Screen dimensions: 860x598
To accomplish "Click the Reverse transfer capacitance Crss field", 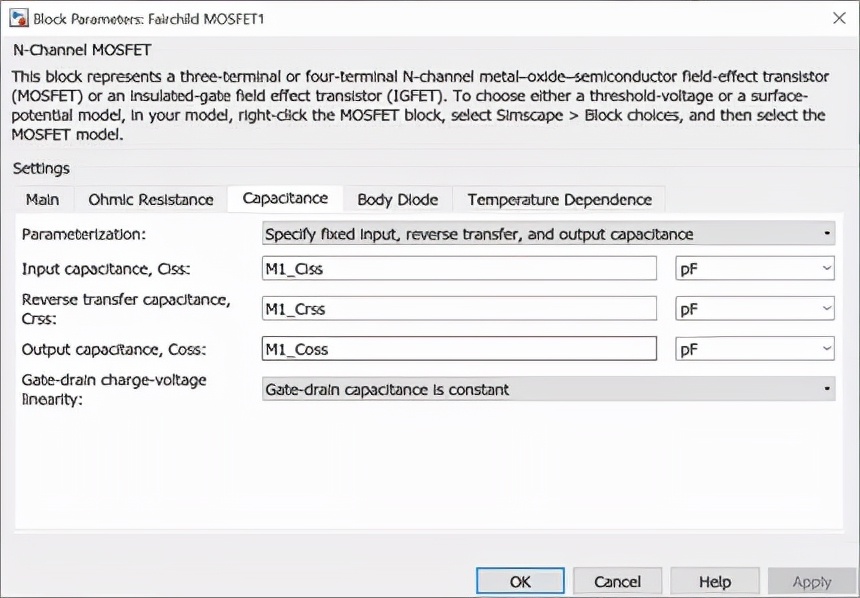I will (458, 309).
